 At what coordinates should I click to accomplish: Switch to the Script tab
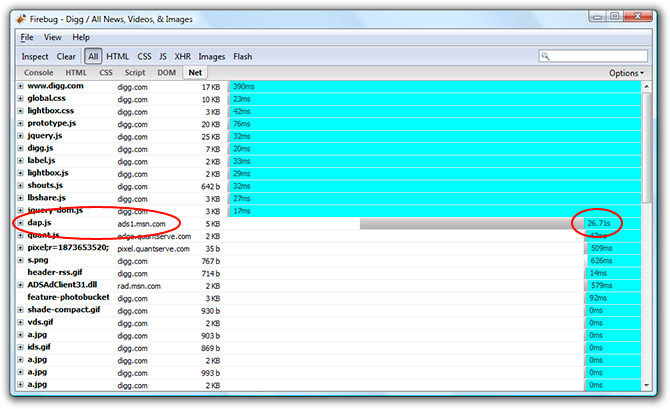pyautogui.click(x=135, y=73)
